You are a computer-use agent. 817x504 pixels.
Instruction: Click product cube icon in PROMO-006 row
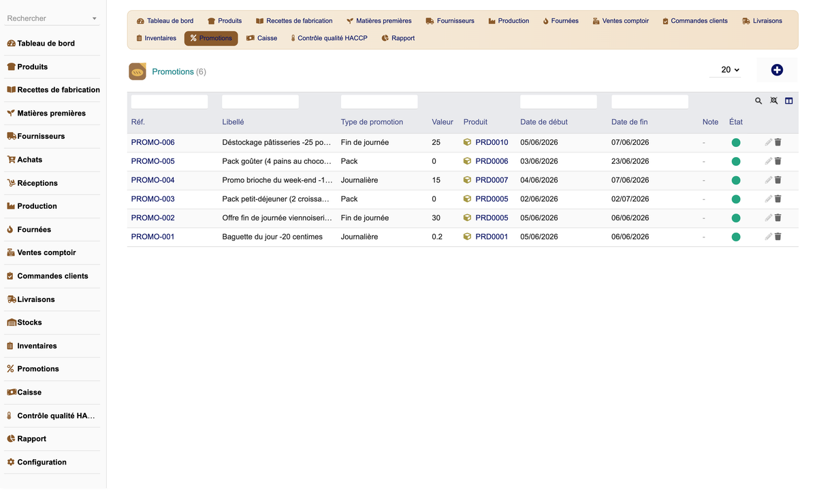click(467, 142)
